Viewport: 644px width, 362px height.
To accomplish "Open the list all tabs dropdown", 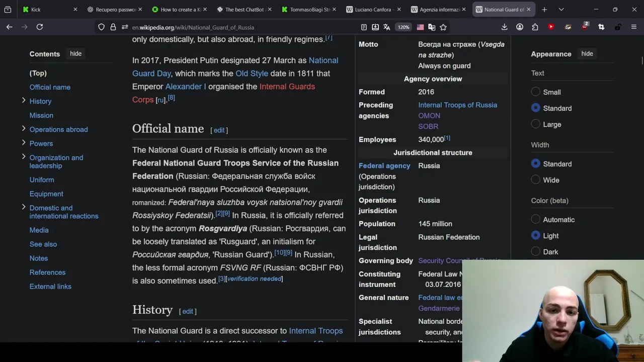I will [561, 10].
